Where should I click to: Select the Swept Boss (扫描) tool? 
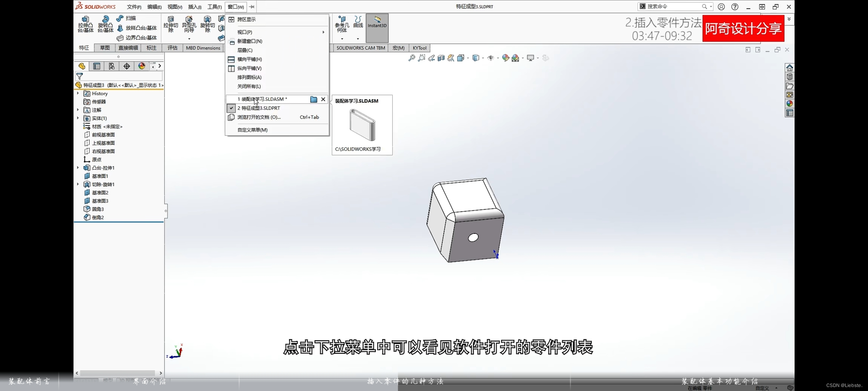(126, 18)
